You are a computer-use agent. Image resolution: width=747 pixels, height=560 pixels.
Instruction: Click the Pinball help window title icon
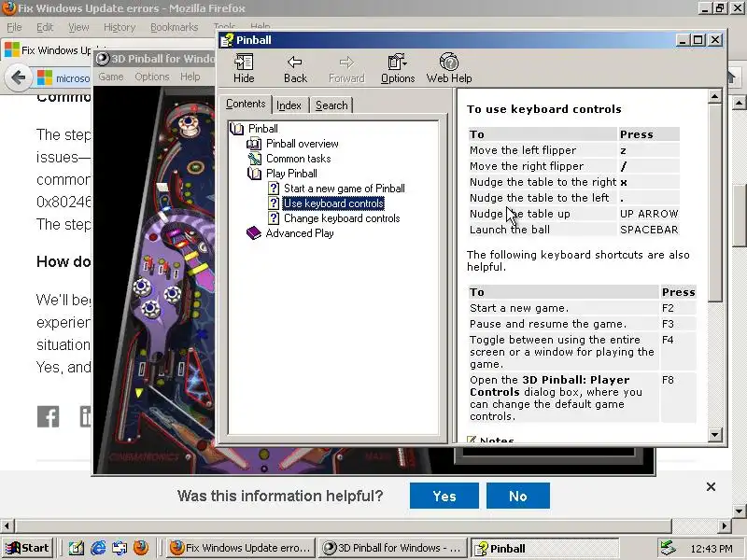(227, 40)
